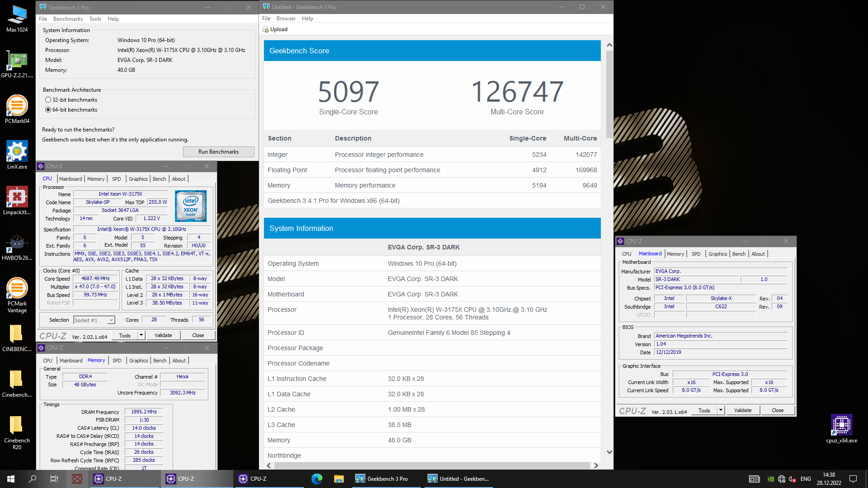Open notification center icon

pyautogui.click(x=853, y=479)
